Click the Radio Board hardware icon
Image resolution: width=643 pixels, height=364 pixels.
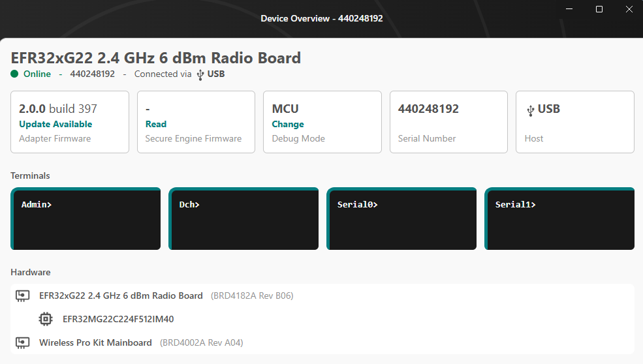click(x=23, y=296)
